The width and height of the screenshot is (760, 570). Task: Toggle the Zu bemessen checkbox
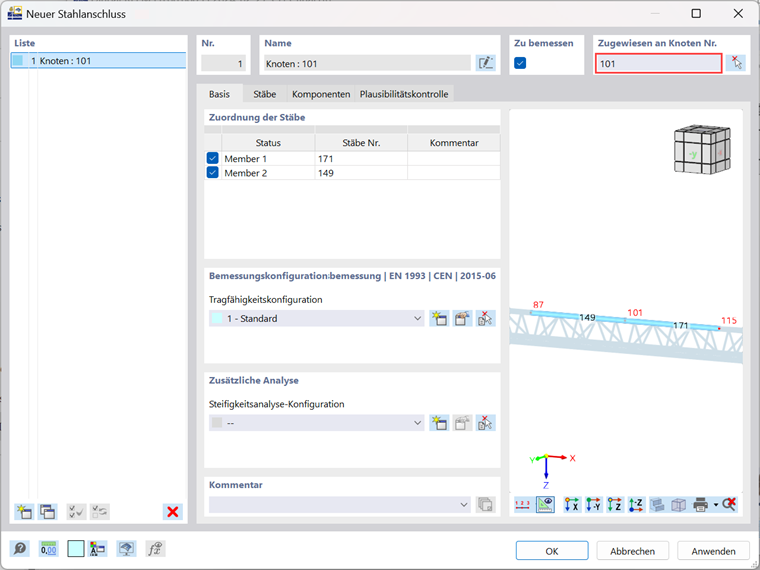520,63
